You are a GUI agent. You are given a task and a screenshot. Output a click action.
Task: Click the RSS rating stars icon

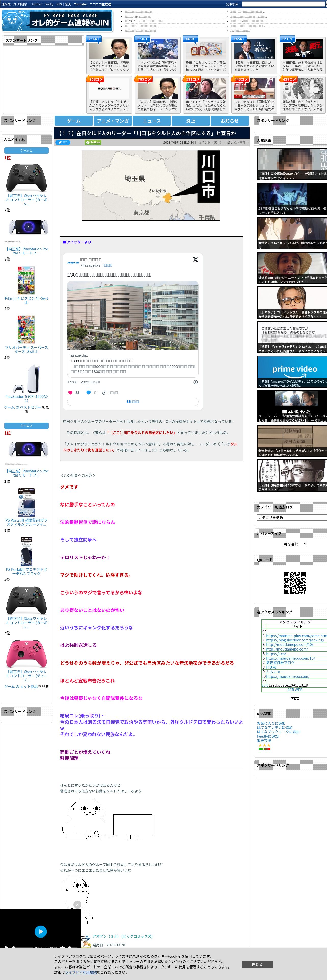264,746
